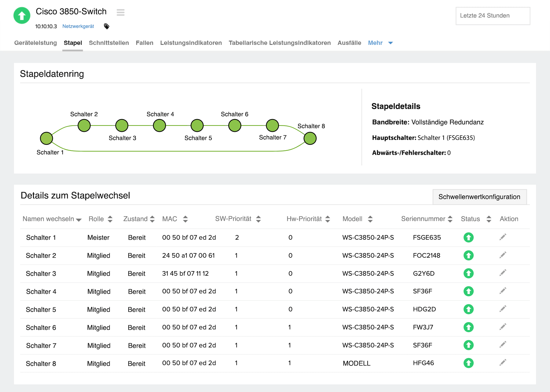The height and width of the screenshot is (392, 550).
Task: Select the Schalter 1 master node circle
Action: pyautogui.click(x=46, y=138)
